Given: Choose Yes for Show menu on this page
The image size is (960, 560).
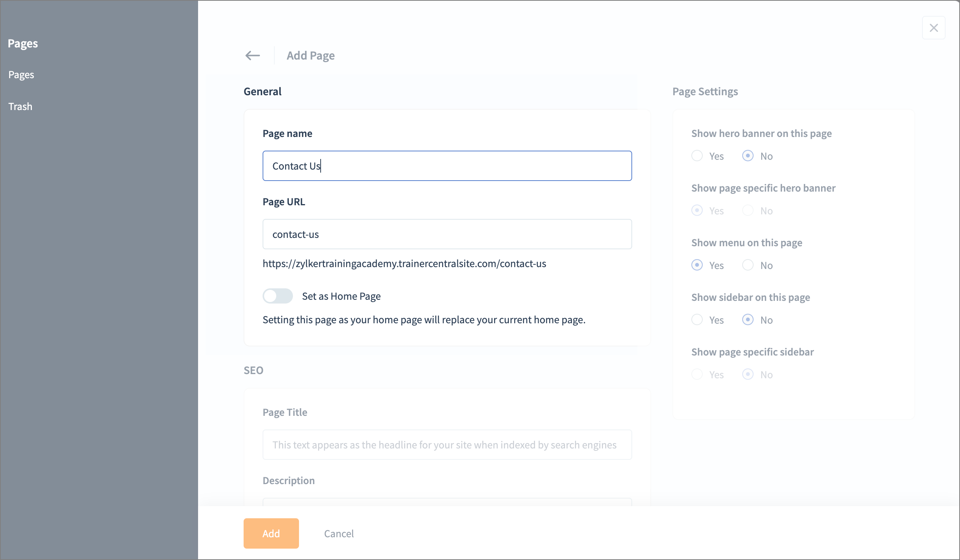Looking at the screenshot, I should (x=697, y=265).
